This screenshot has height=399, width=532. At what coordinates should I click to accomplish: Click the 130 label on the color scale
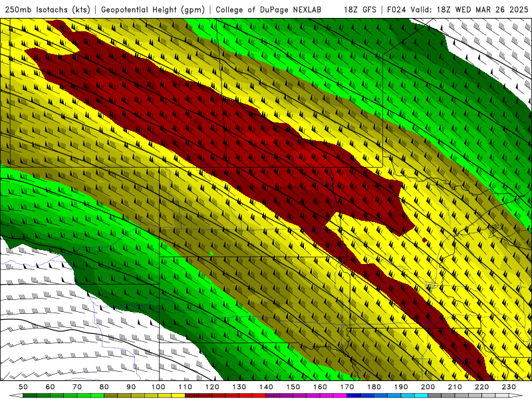(x=239, y=387)
